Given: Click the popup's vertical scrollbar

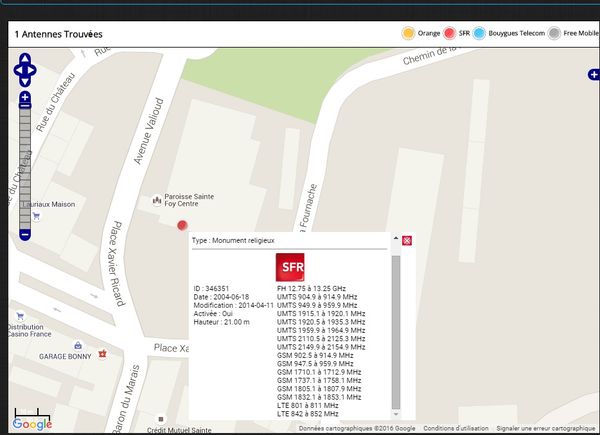Looking at the screenshot, I should 395,330.
